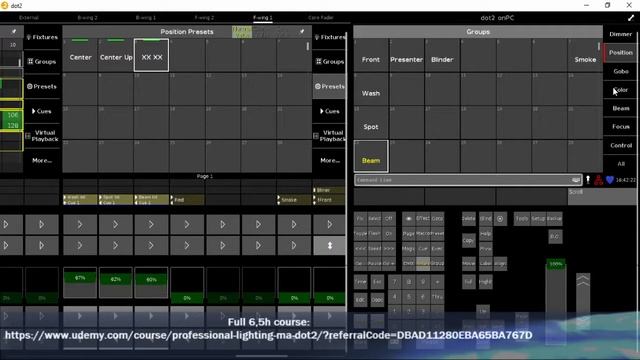The image size is (640, 360).
Task: Click the 62% executor fader
Action: [116, 282]
